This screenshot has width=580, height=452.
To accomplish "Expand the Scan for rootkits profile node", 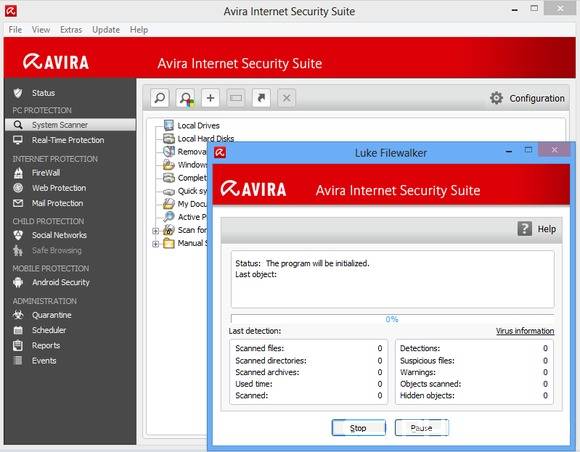I will click(x=156, y=231).
